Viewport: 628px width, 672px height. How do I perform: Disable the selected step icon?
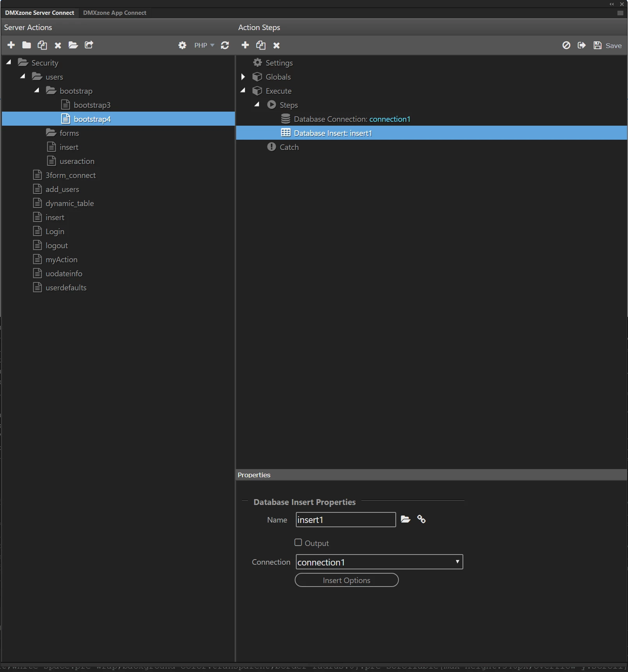click(566, 45)
